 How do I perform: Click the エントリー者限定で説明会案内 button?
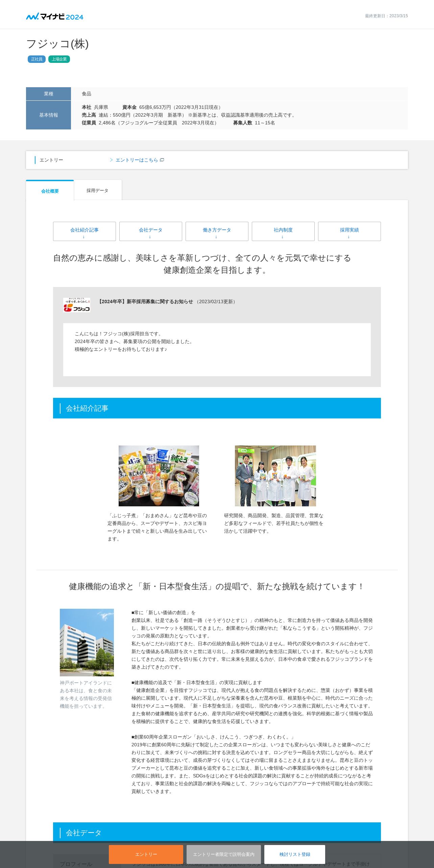[x=224, y=854]
